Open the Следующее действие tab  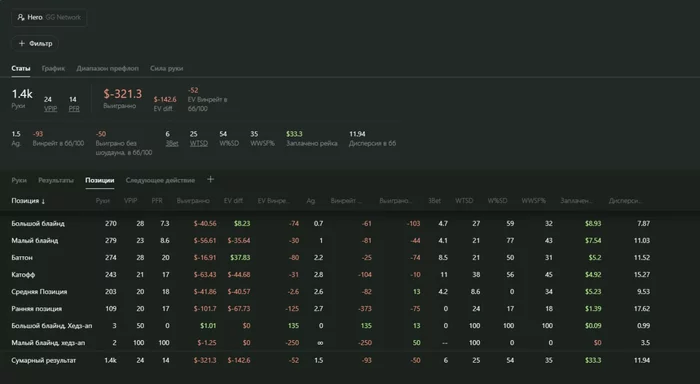[160, 180]
